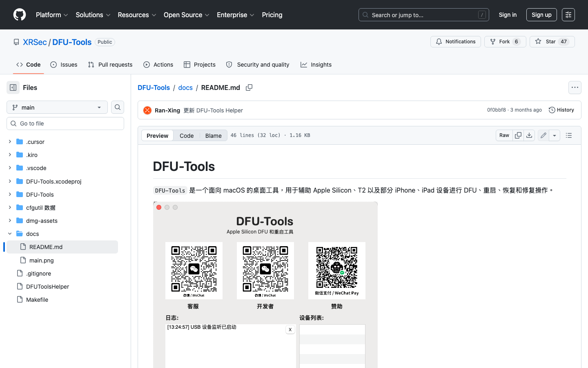
Task: Open the GitHub homepage logo
Action: pos(20,15)
